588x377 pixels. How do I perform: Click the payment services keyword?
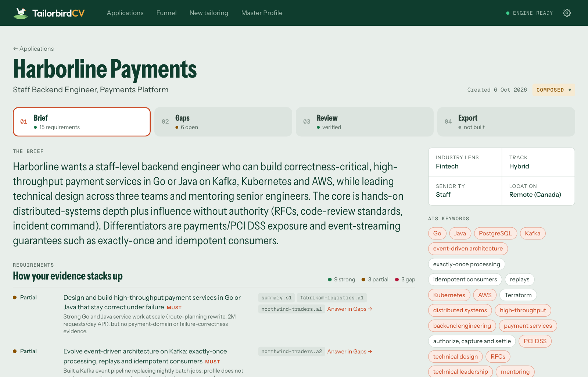pos(528,326)
